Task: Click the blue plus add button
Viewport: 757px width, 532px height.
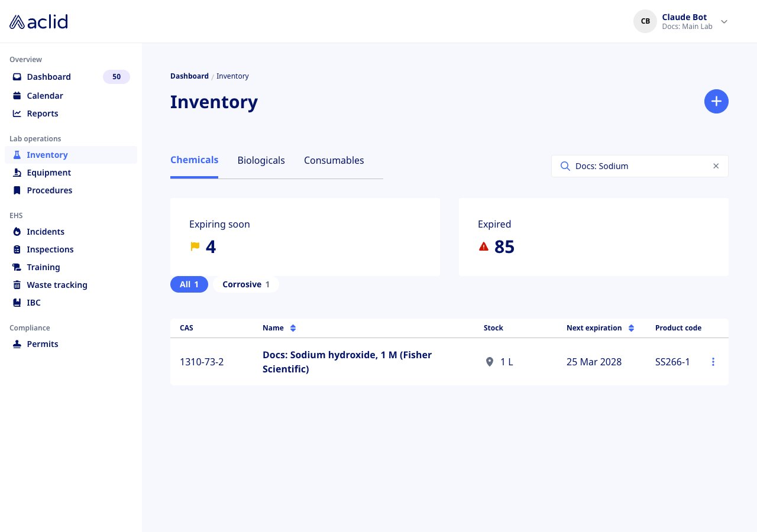Action: click(716, 102)
